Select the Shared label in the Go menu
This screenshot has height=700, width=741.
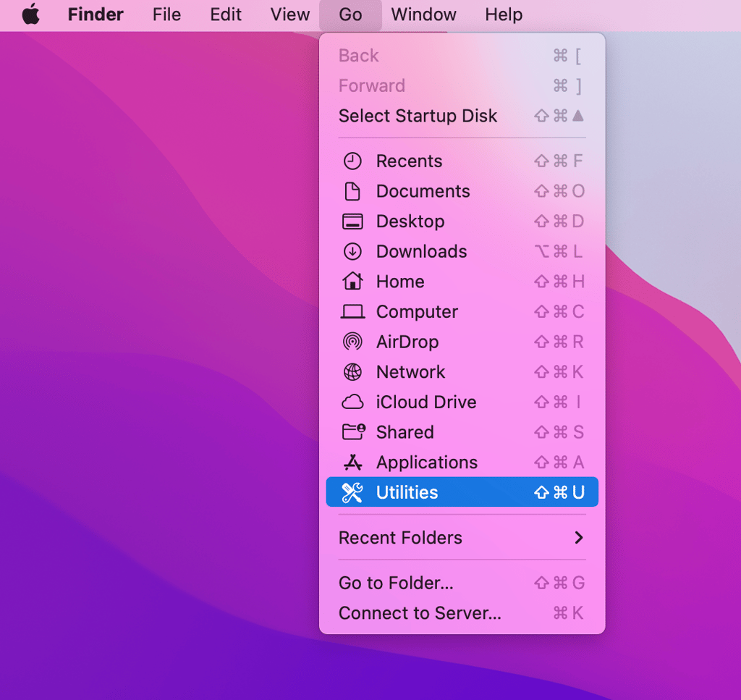tap(405, 432)
